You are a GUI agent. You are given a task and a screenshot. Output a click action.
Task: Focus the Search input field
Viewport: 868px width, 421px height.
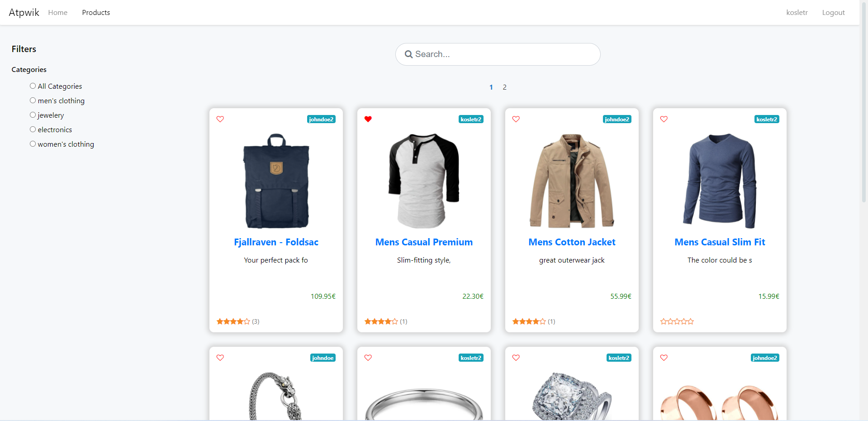point(498,54)
